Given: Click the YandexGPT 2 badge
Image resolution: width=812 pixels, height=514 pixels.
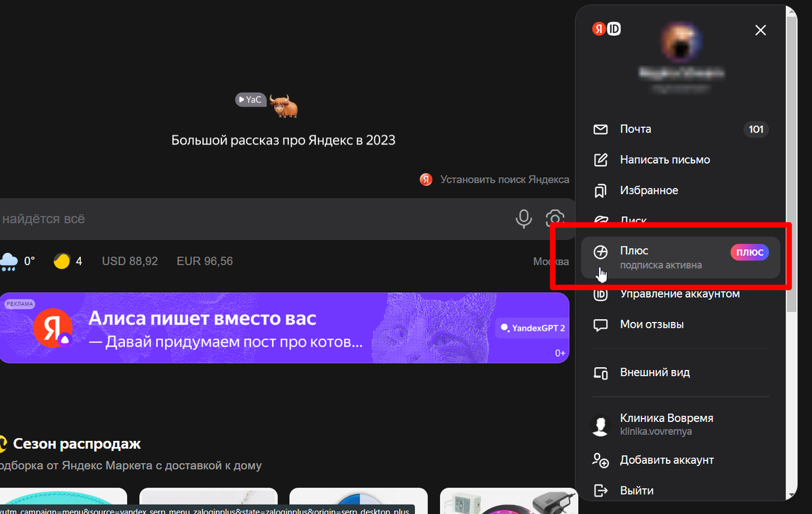Looking at the screenshot, I should point(533,328).
